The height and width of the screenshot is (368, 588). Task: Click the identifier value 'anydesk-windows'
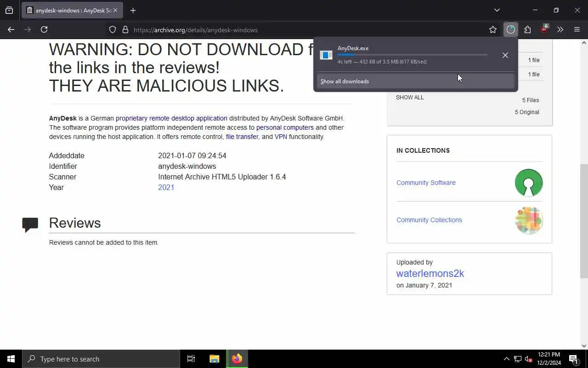pyautogui.click(x=187, y=166)
